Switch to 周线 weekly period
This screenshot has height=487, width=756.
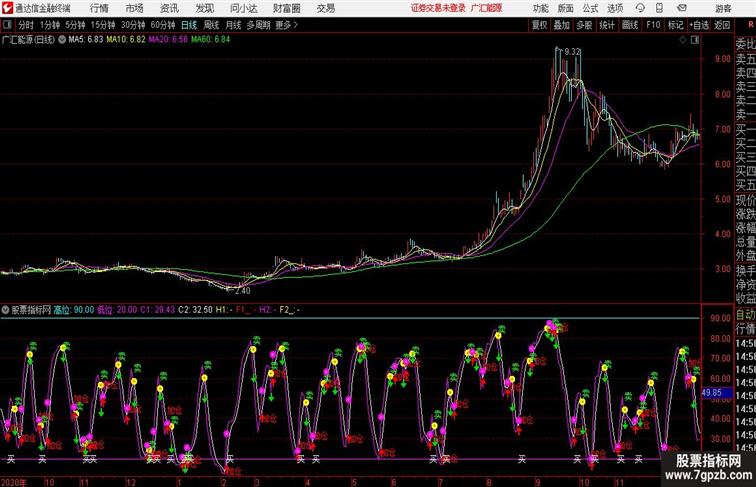[x=211, y=25]
